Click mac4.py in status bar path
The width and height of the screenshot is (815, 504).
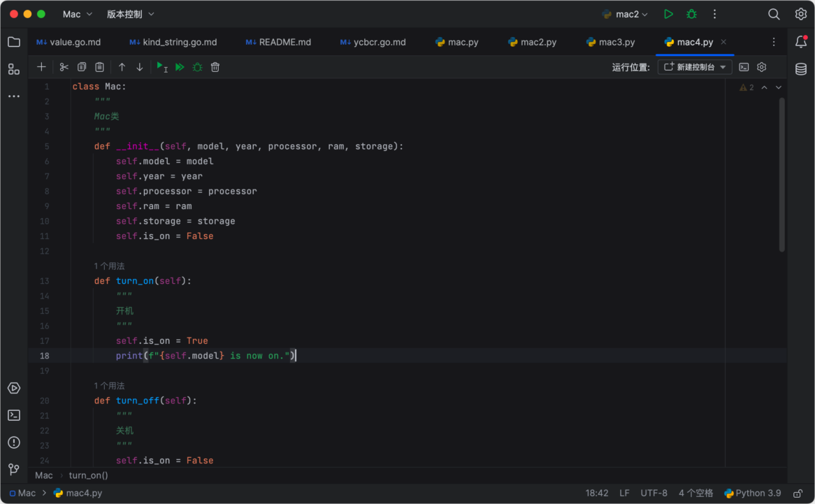click(78, 493)
